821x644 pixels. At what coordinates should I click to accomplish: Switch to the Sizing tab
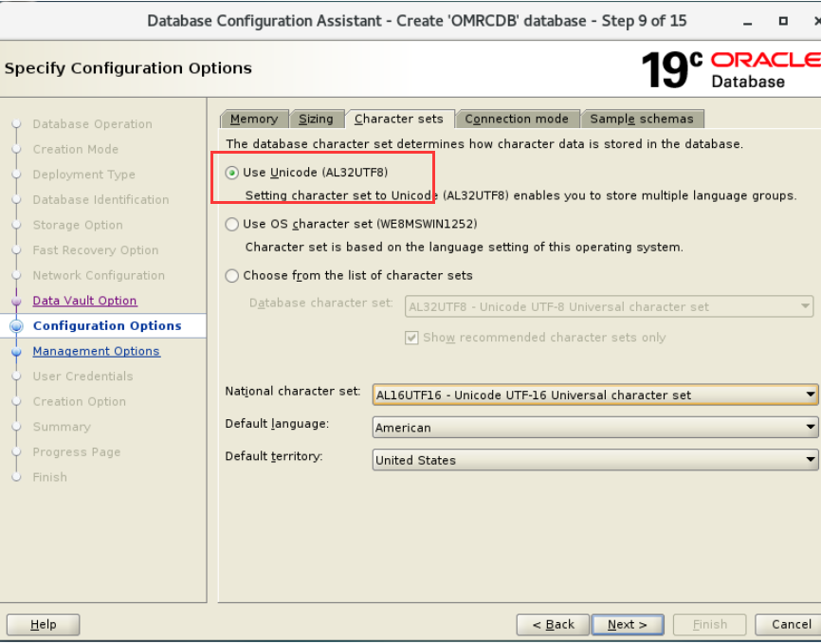[318, 119]
